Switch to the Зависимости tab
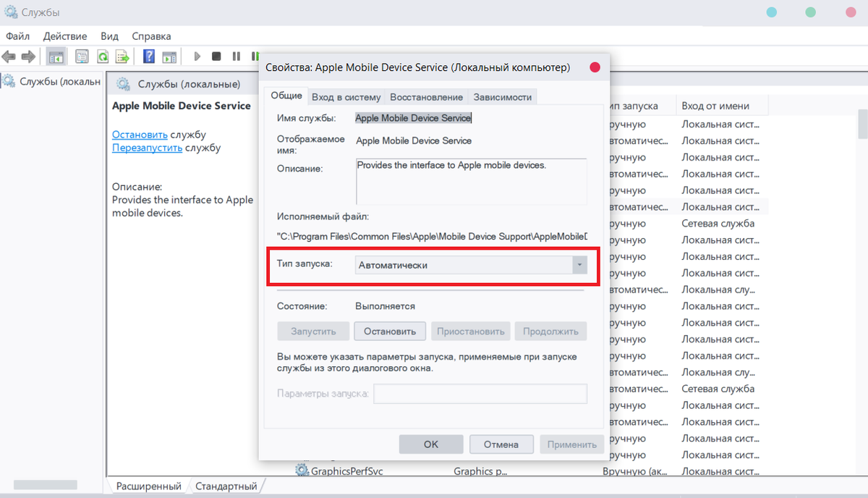Image resolution: width=868 pixels, height=498 pixels. pyautogui.click(x=503, y=97)
